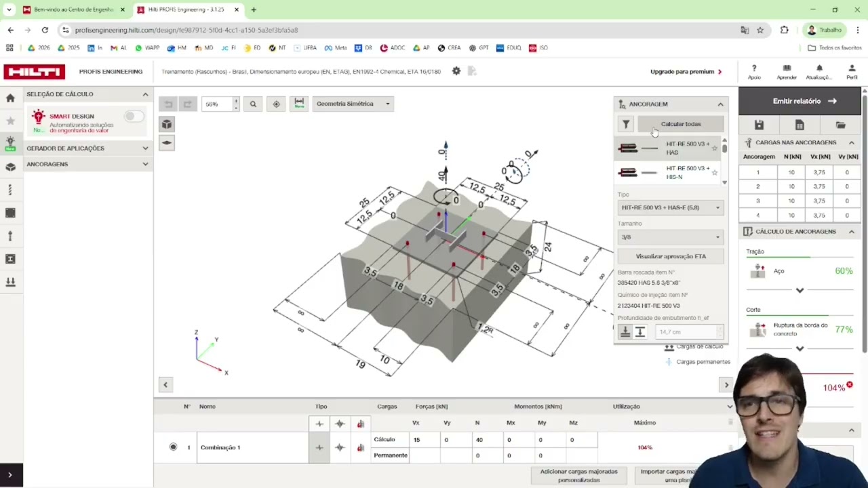Screen dimensions: 868x488
Task: Click the redo arrow in the viewport toolbar
Action: click(x=187, y=104)
